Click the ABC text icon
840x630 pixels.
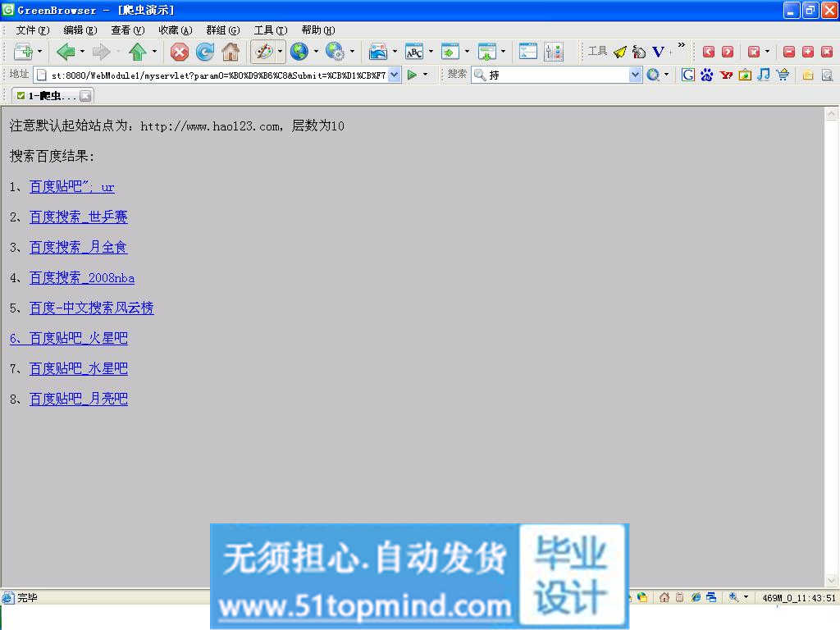[414, 52]
